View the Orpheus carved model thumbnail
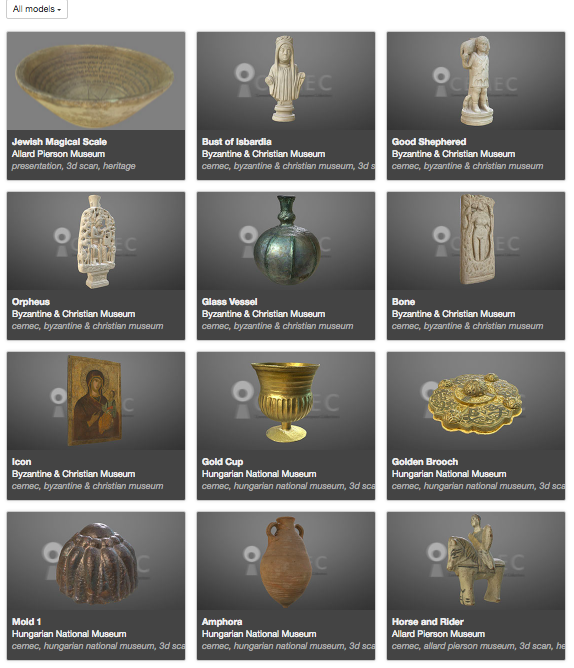Image resolution: width=574 pixels, height=668 pixels. point(96,241)
